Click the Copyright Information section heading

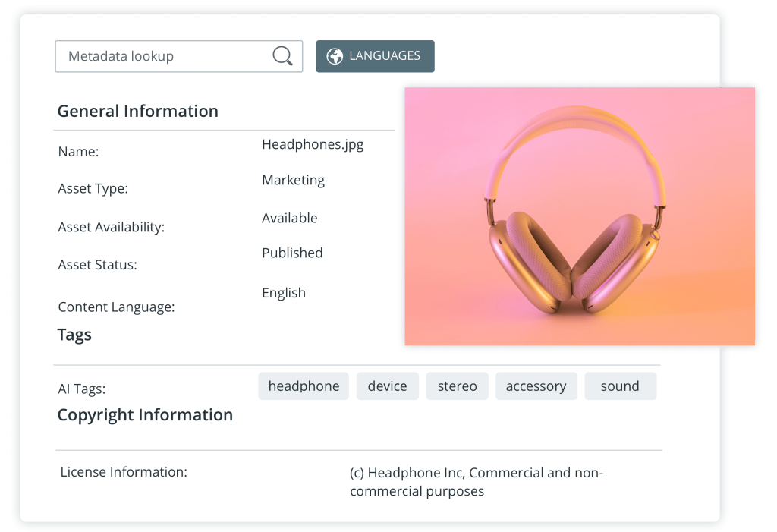click(145, 415)
